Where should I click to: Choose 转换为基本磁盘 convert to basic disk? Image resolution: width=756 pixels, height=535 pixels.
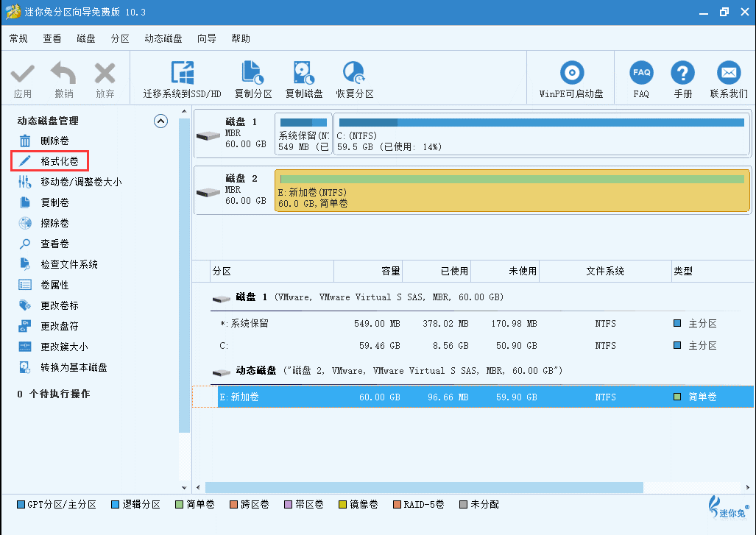(x=63, y=367)
